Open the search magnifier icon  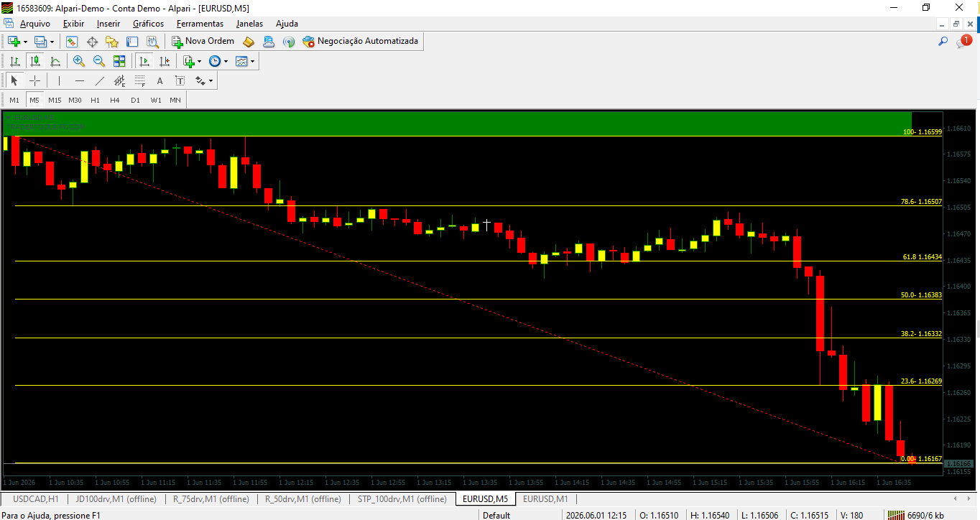[943, 42]
